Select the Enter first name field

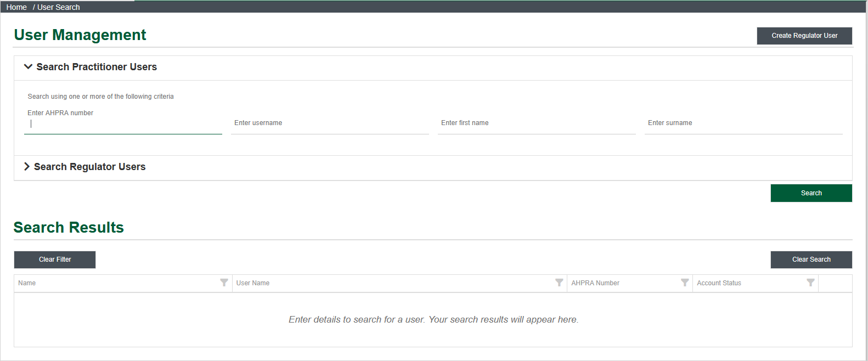click(536, 123)
